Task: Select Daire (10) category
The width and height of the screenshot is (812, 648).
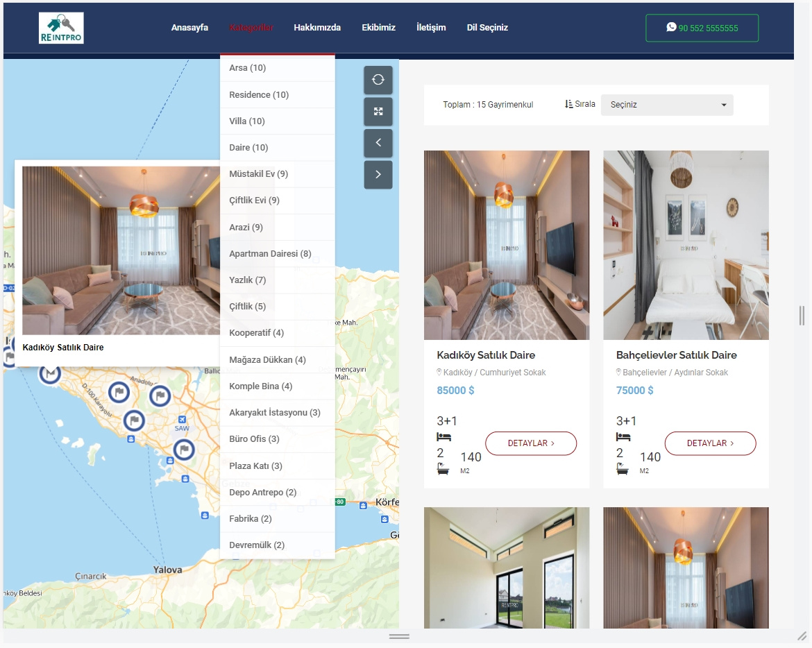Action: (x=278, y=148)
